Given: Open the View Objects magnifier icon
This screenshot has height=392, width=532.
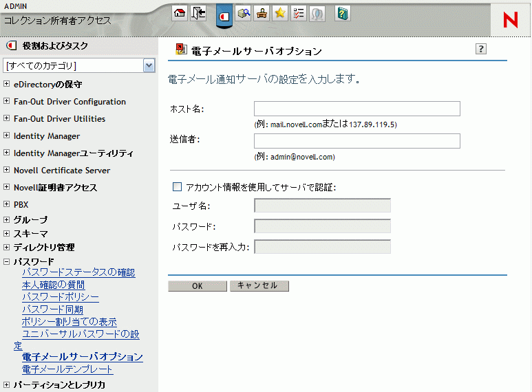Looking at the screenshot, I should tap(243, 14).
